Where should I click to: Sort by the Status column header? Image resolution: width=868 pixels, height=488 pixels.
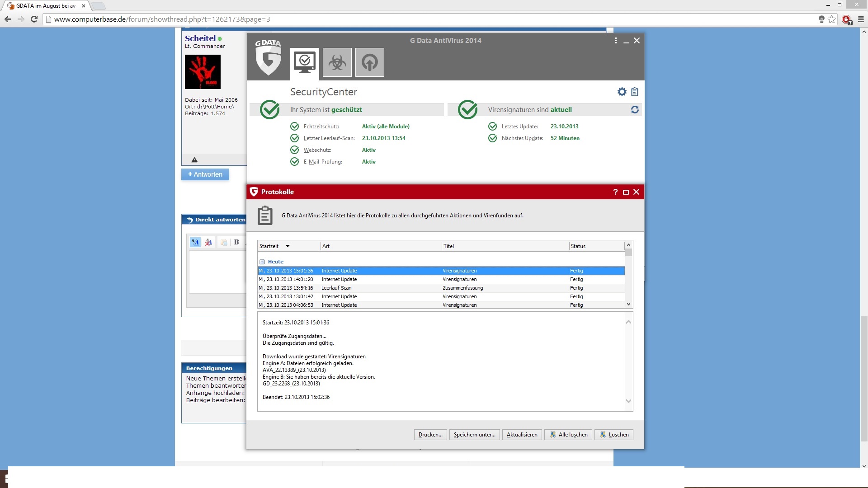(x=578, y=246)
